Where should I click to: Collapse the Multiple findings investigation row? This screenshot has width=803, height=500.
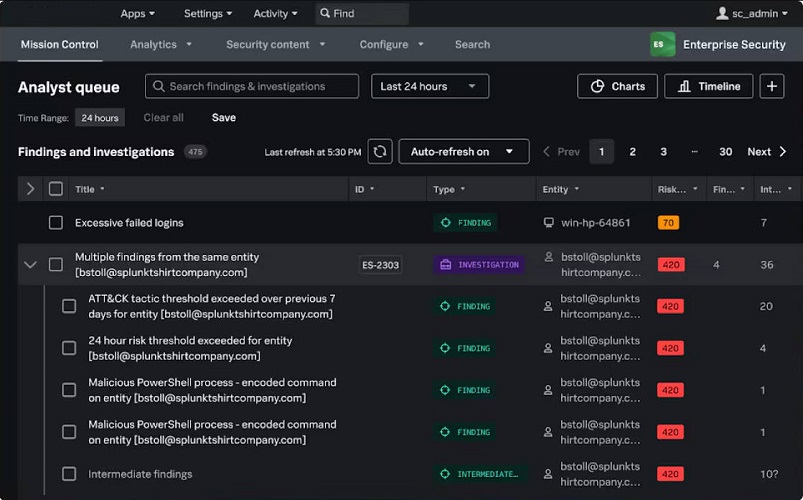(30, 265)
